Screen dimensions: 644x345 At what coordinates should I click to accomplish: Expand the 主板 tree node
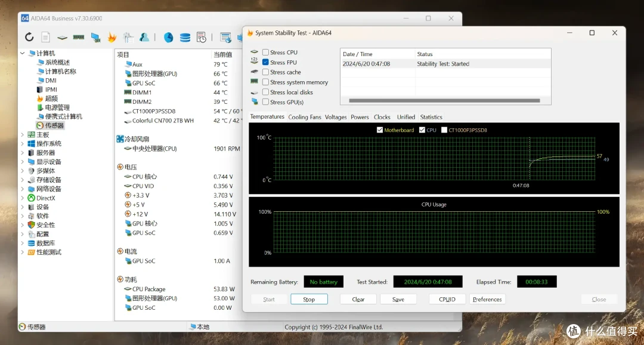[23, 134]
